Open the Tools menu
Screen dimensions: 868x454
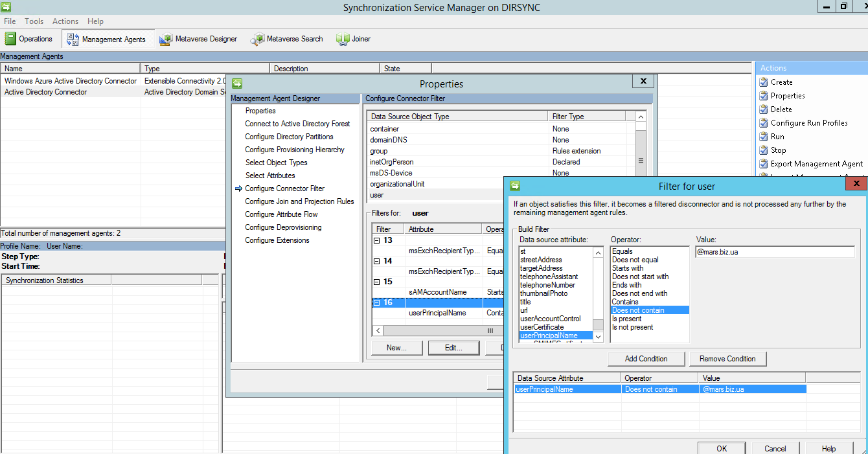tap(34, 21)
